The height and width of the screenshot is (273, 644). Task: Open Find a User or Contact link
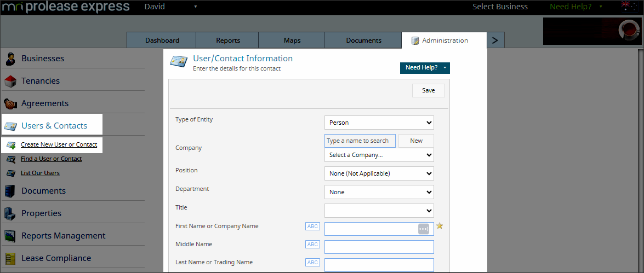(x=52, y=159)
